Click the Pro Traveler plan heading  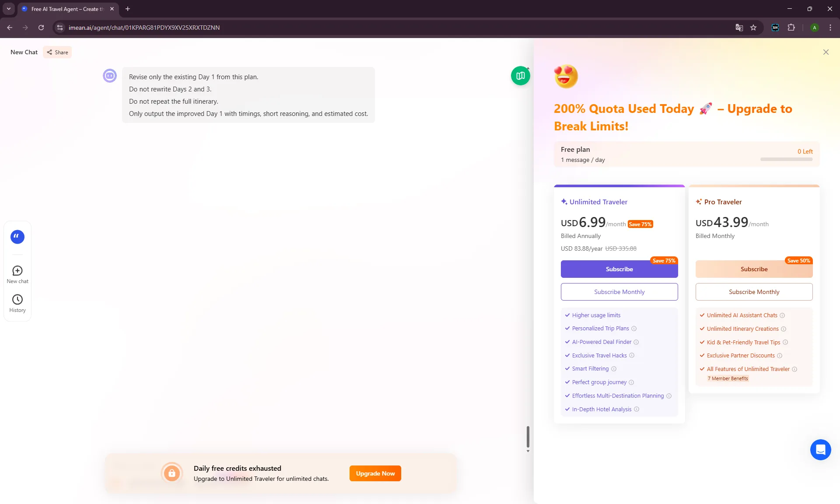pyautogui.click(x=723, y=202)
